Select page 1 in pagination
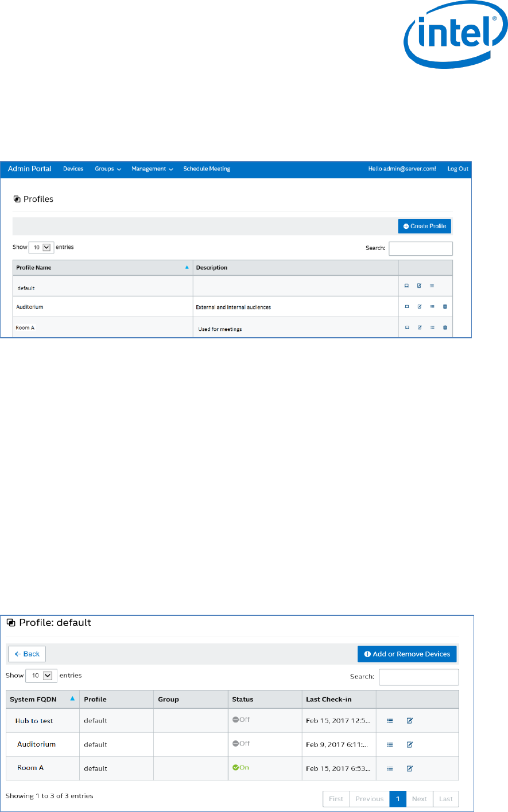This screenshot has height=812, width=508. (398, 799)
